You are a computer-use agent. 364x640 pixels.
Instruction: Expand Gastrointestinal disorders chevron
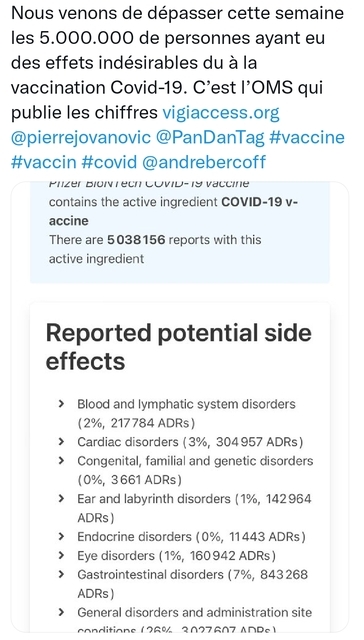(61, 574)
